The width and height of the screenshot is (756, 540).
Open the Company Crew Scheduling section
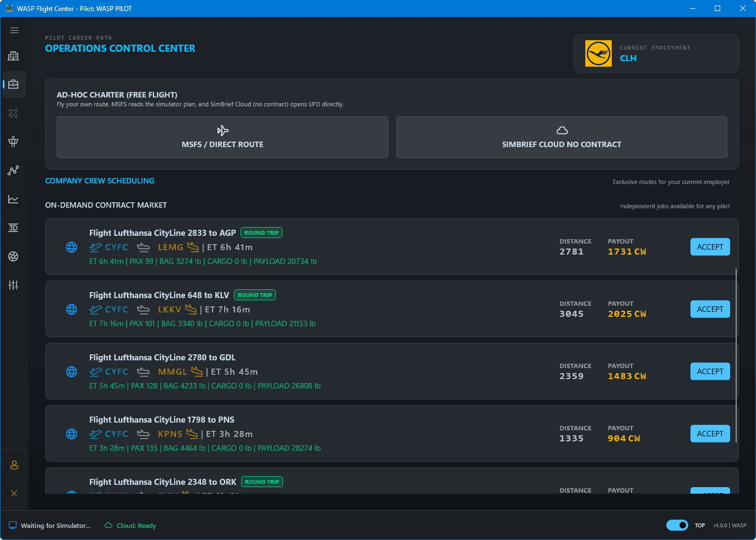(100, 181)
